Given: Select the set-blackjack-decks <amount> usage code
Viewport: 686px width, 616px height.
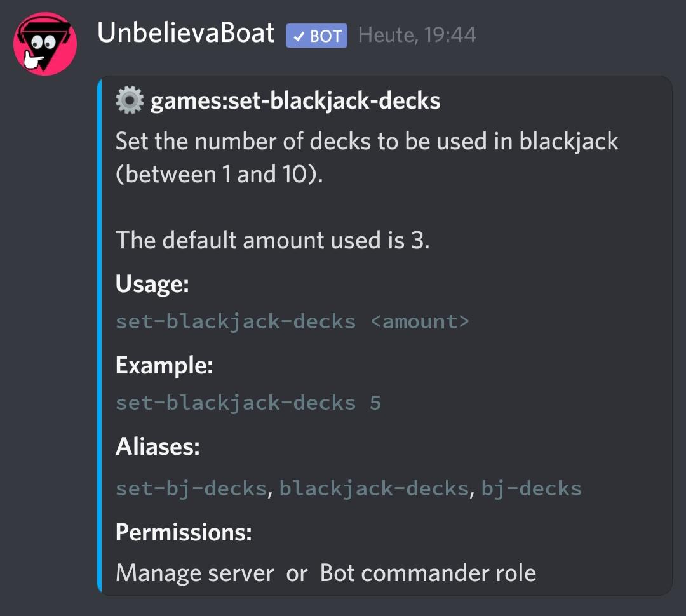Looking at the screenshot, I should pyautogui.click(x=292, y=322).
